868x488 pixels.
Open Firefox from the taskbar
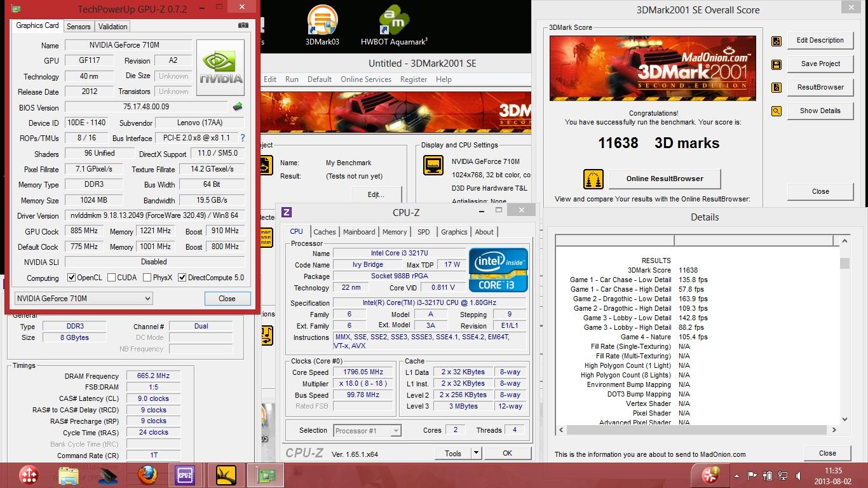[x=147, y=475]
